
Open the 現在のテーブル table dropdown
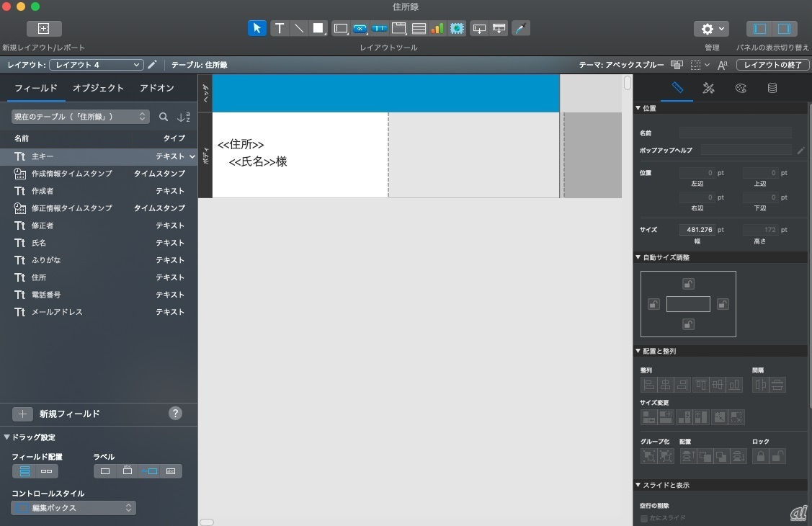[80, 117]
